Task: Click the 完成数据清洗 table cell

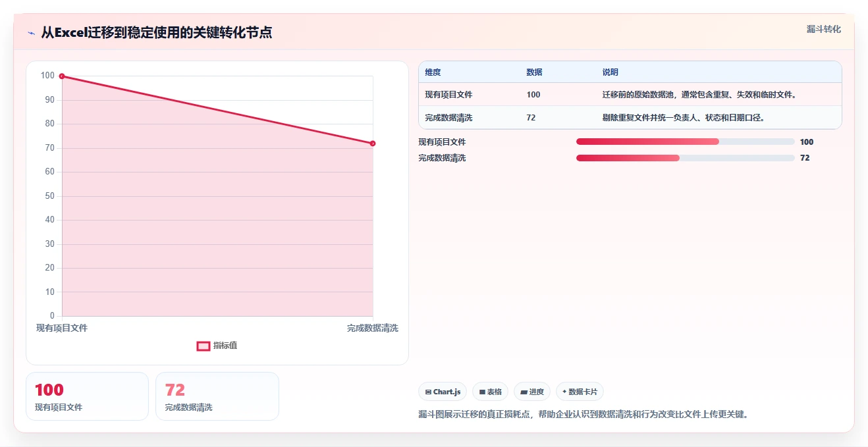Action: coord(448,118)
